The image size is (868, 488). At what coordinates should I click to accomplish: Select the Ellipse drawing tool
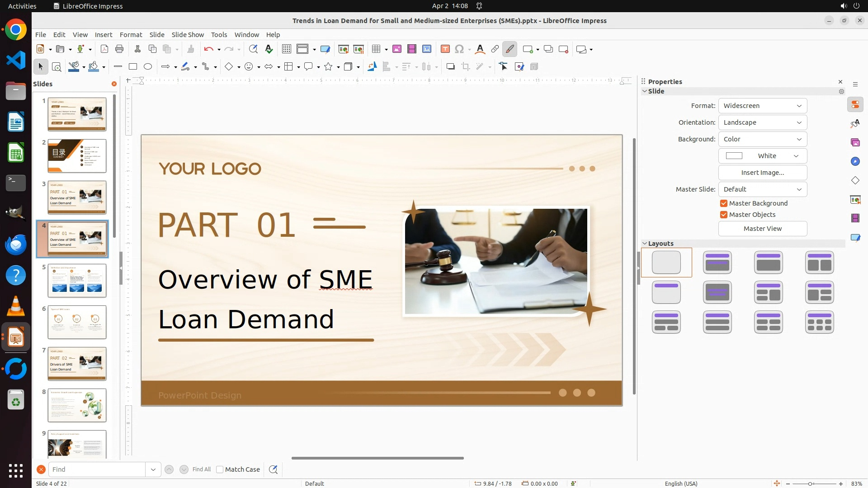pyautogui.click(x=148, y=67)
